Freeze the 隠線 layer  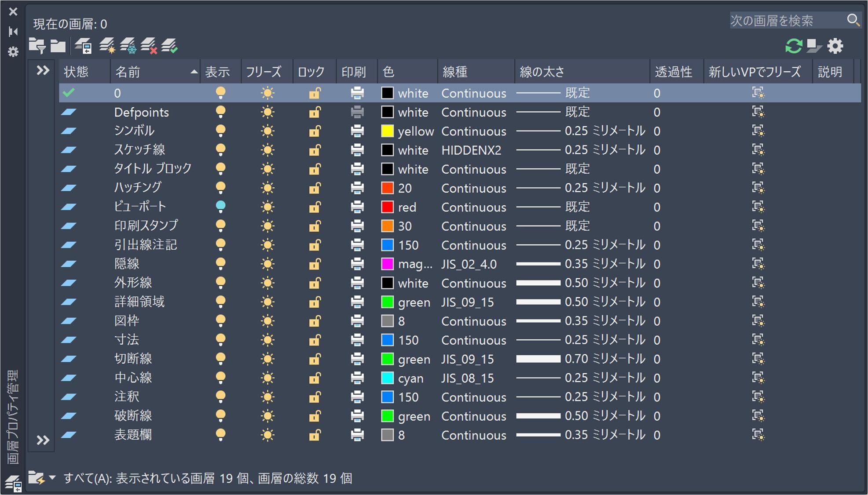[x=267, y=264]
